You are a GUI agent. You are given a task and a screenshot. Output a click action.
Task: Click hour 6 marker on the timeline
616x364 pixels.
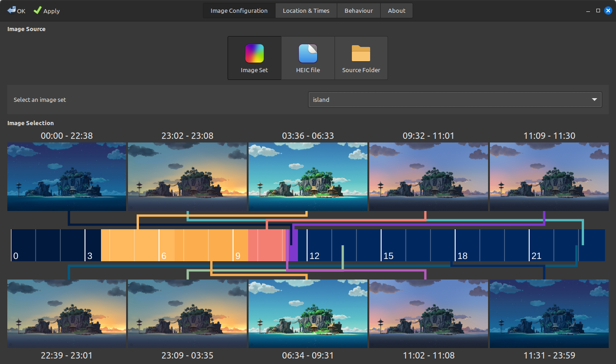(164, 256)
